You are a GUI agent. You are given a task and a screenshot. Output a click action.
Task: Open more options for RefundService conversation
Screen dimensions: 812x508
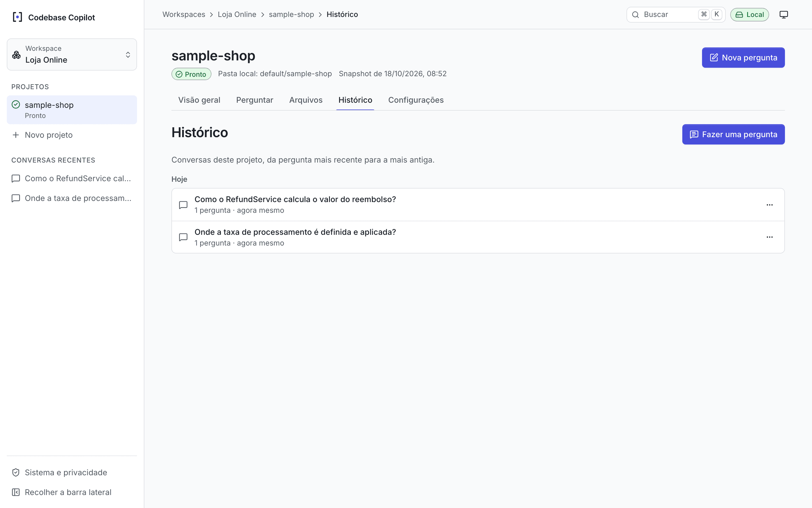[770, 205]
